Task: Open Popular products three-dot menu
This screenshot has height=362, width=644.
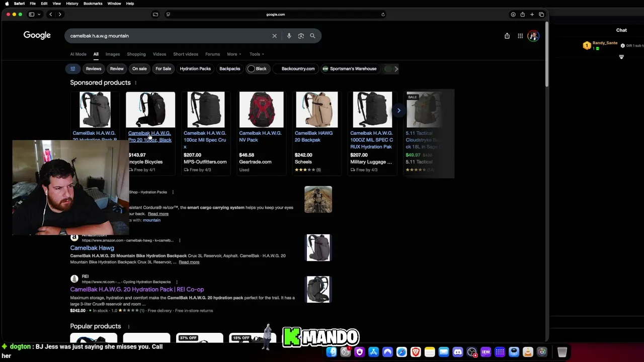Action: click(128, 327)
